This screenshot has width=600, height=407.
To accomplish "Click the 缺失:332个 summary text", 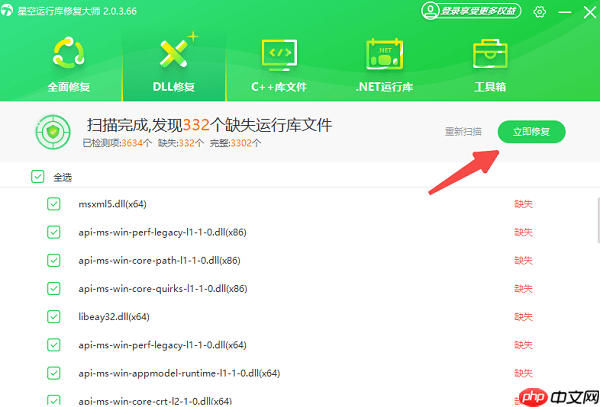I will 181,143.
